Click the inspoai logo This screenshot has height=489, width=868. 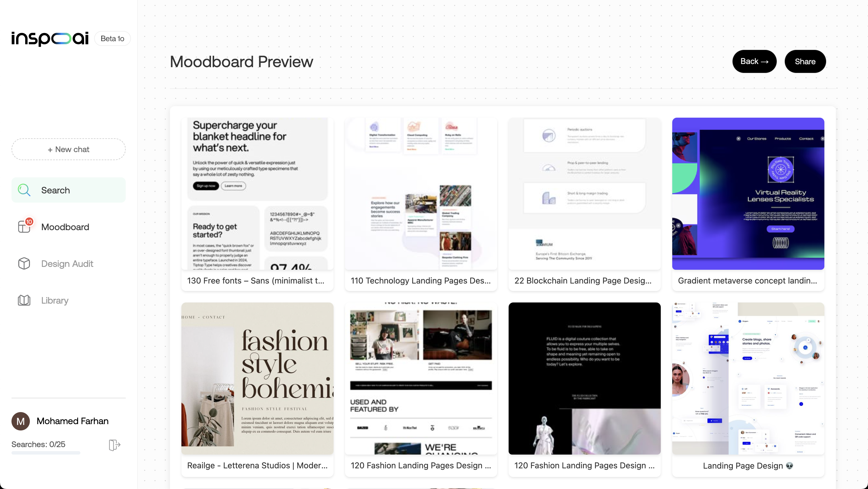pyautogui.click(x=50, y=38)
